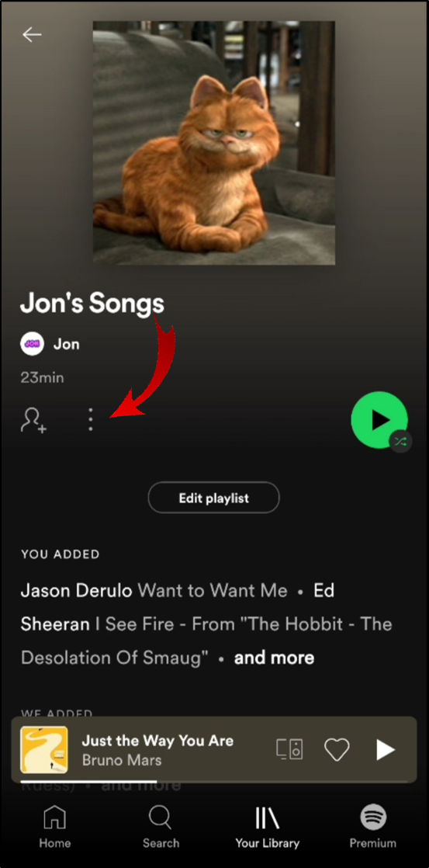Open the Premium tab
Image resolution: width=429 pixels, height=868 pixels.
pyautogui.click(x=372, y=827)
